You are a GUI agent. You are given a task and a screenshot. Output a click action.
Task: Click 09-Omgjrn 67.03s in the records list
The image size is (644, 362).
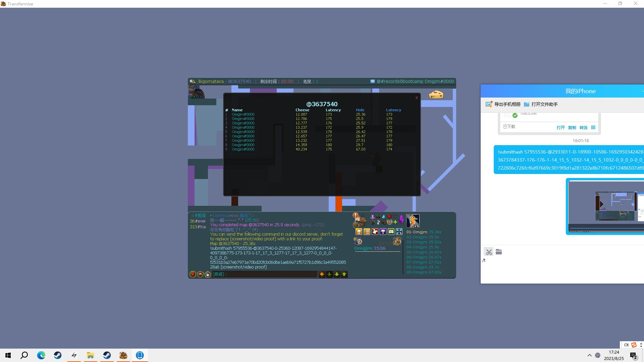[424, 272]
